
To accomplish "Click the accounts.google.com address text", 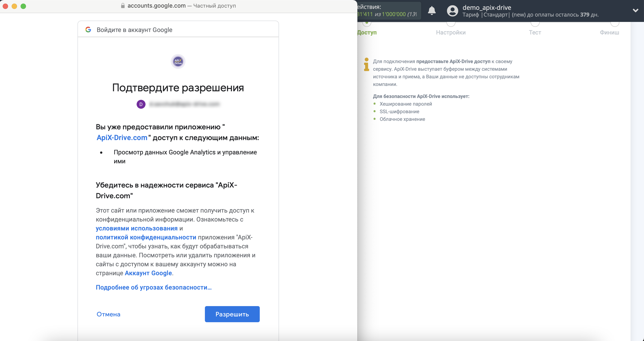I will click(157, 6).
